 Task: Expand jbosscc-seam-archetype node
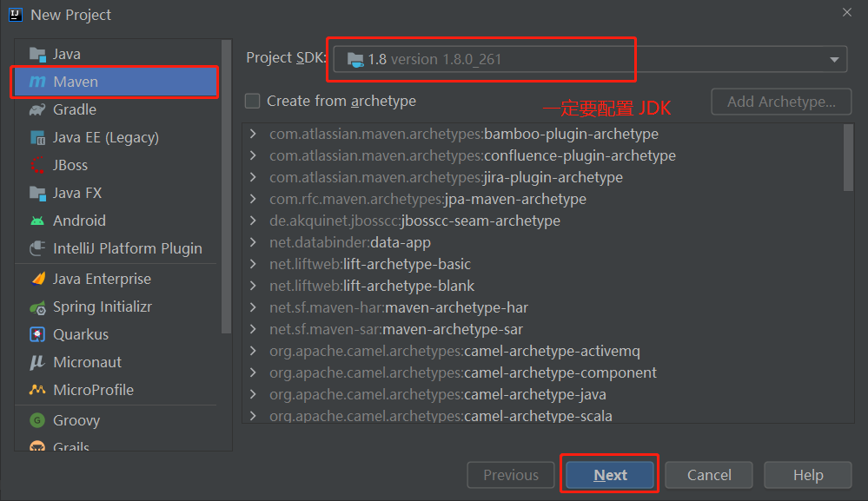tap(253, 221)
